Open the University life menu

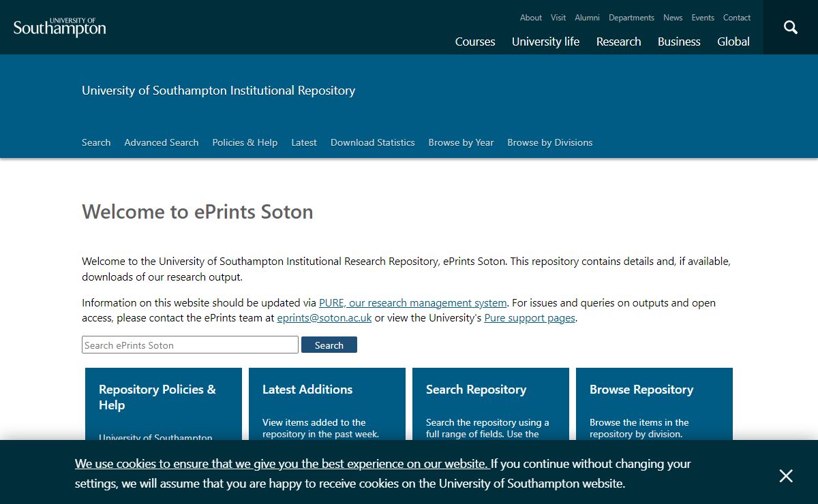pyautogui.click(x=545, y=42)
